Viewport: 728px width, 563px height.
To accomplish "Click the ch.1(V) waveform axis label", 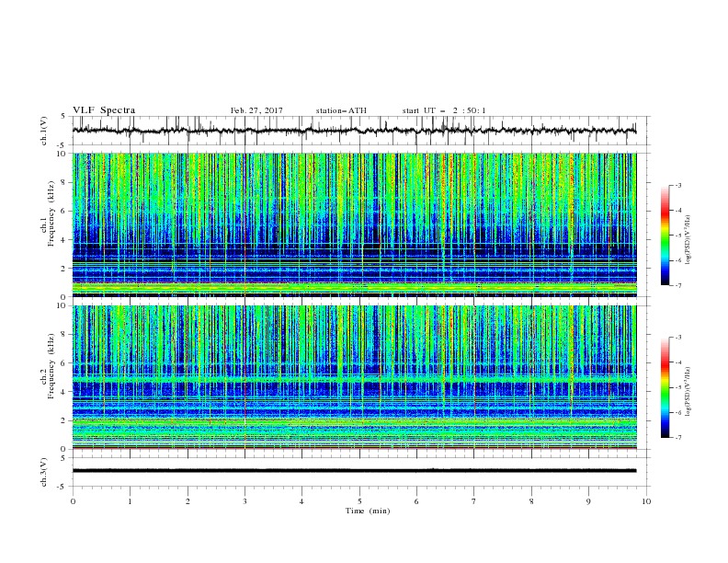I will coord(44,131).
